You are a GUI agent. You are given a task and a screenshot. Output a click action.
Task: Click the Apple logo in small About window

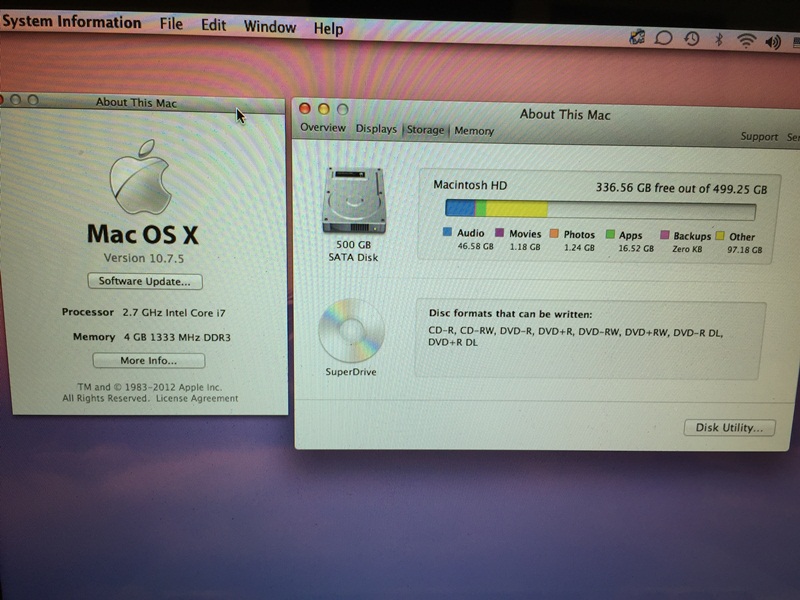click(x=140, y=178)
